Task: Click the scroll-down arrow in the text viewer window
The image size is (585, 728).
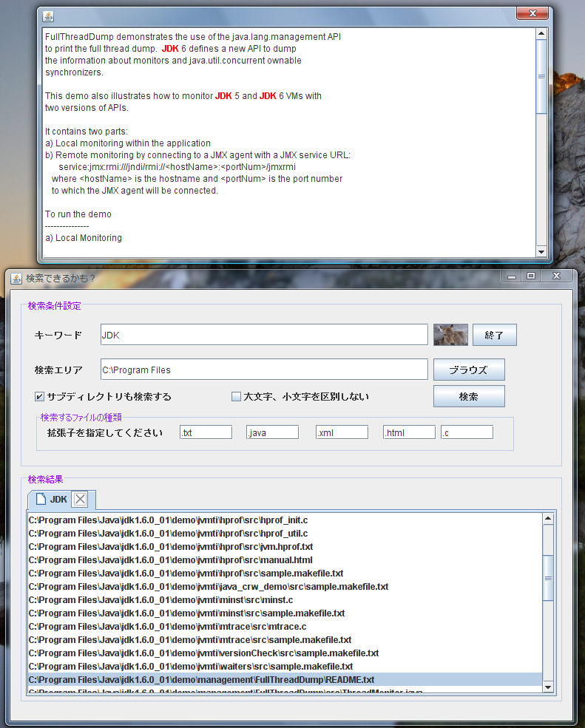Action: 541,251
